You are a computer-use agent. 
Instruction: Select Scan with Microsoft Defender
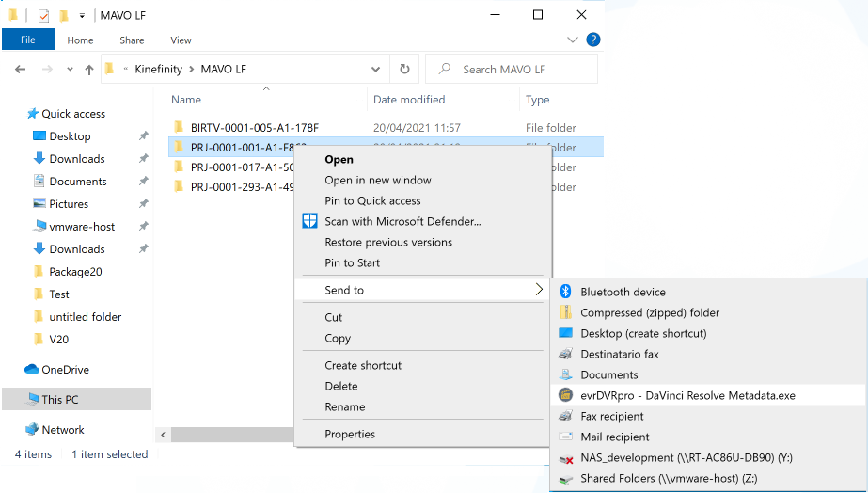[x=423, y=222]
